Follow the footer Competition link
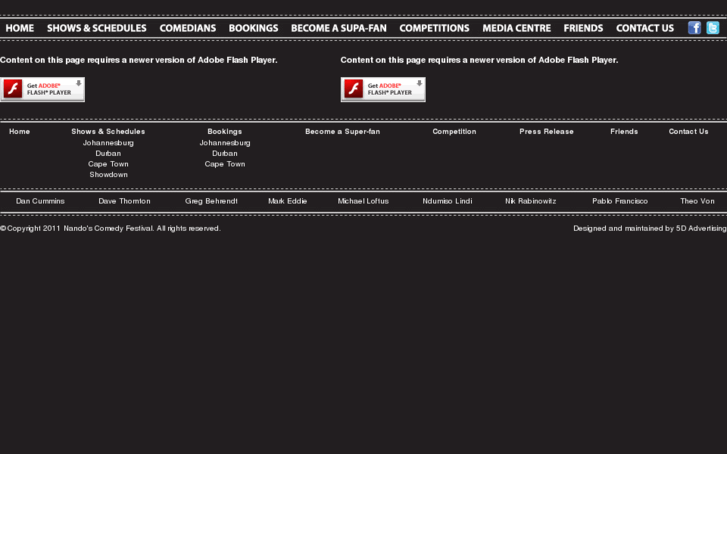This screenshot has width=727, height=545. 454,132
